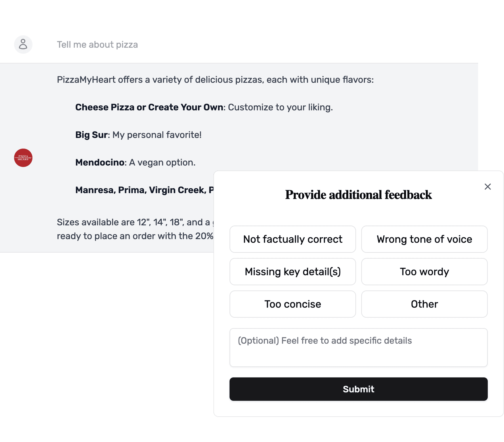Image resolution: width=504 pixels, height=442 pixels.
Task: Choose the 'Other' feedback option
Action: tap(424, 304)
